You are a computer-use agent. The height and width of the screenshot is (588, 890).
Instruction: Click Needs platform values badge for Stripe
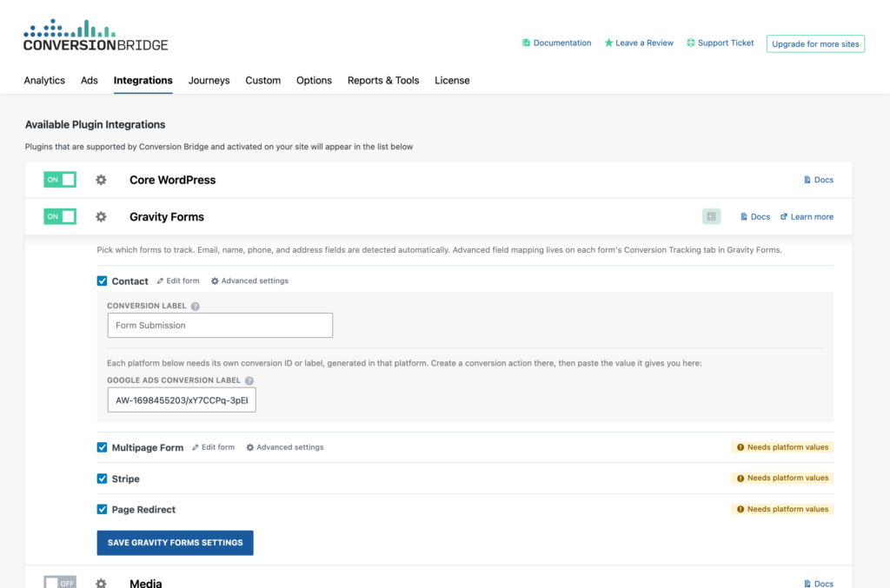coord(782,478)
